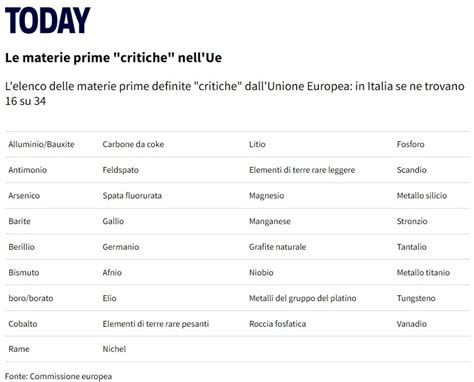Click the Carbone da coke entry
This screenshot has width=474, height=382.
coord(133,144)
